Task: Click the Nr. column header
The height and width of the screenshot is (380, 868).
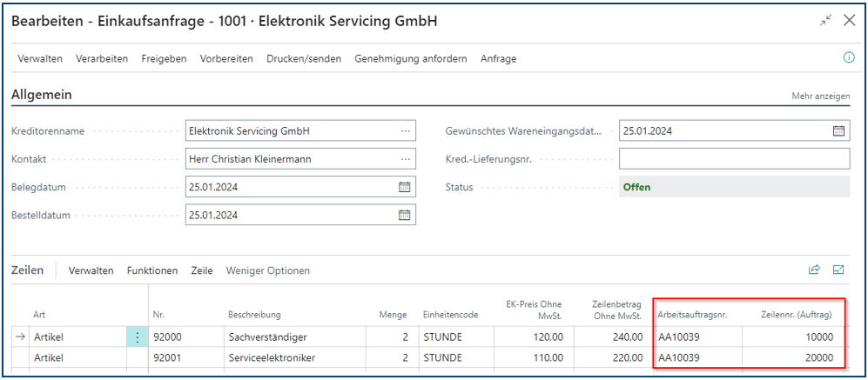Action: pos(158,315)
